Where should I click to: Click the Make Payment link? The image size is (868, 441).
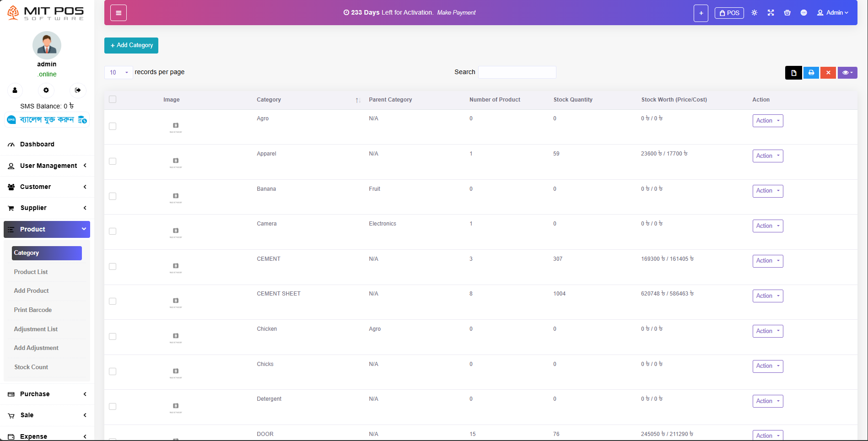(x=456, y=13)
